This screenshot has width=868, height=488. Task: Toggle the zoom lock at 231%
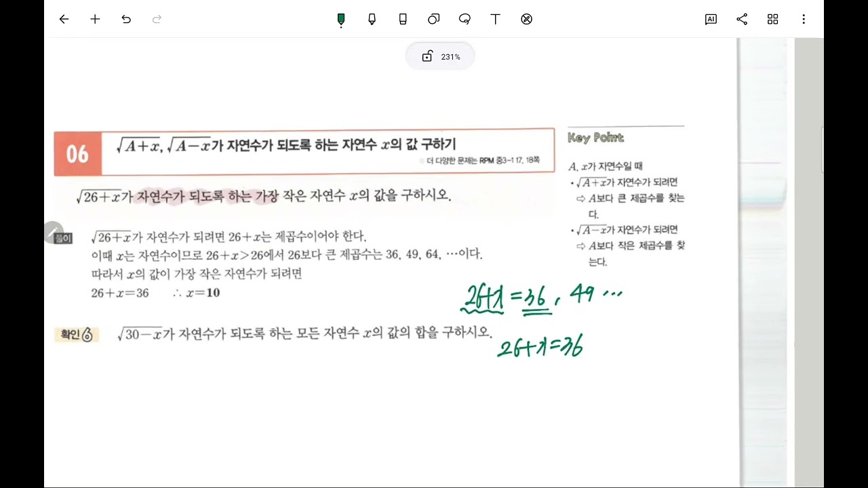[x=427, y=56]
